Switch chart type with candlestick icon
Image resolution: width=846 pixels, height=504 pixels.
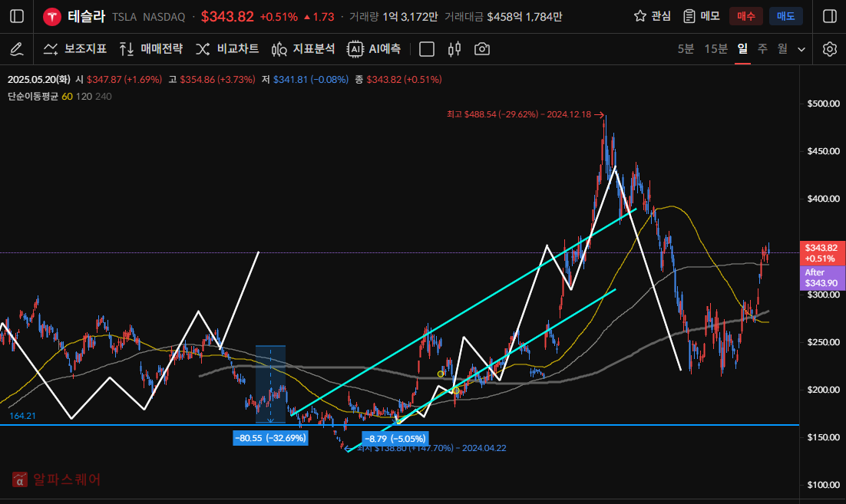coord(454,49)
